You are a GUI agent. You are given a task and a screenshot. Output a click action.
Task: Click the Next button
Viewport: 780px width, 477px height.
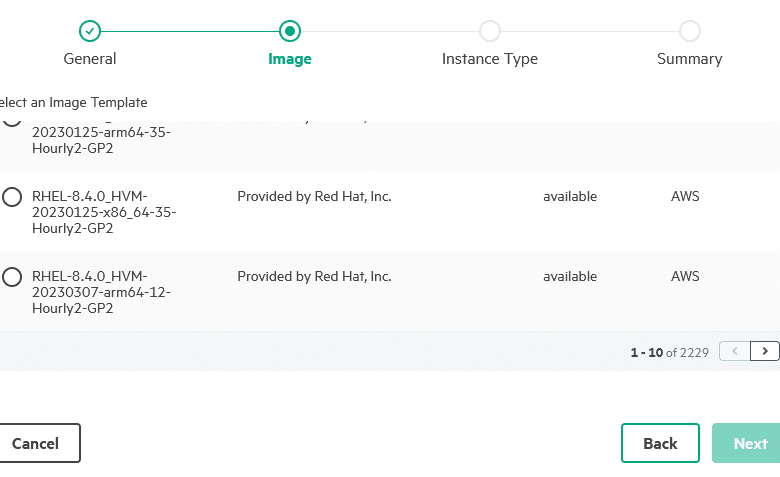point(746,443)
